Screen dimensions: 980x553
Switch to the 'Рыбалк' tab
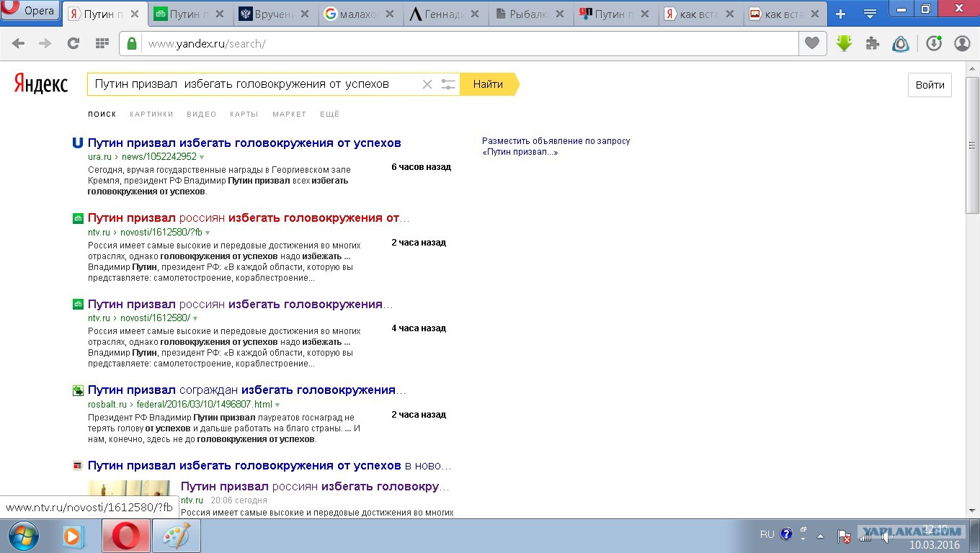530,14
